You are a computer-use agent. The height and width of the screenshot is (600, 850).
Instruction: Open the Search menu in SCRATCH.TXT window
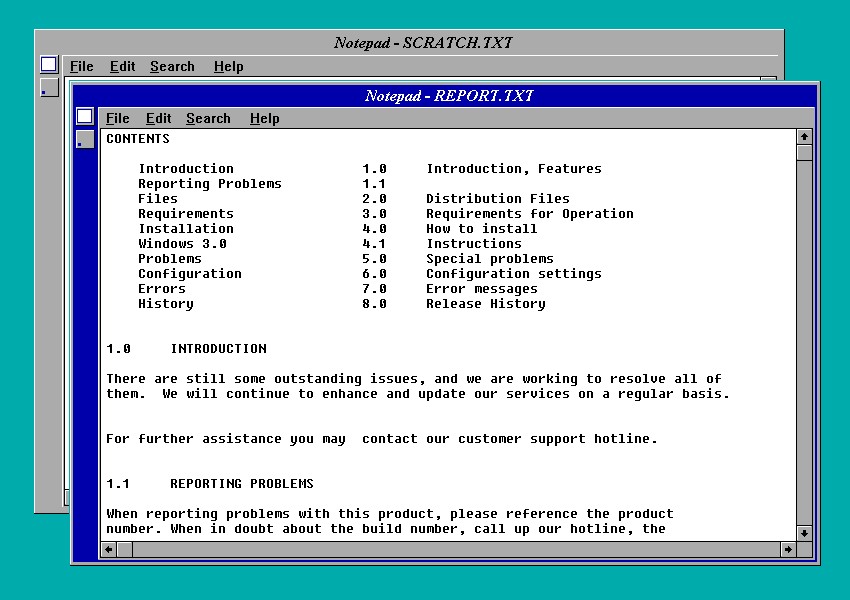[172, 66]
